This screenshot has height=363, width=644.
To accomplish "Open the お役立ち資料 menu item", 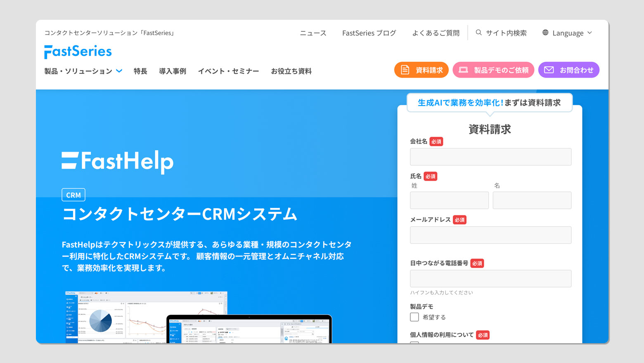I will [x=291, y=71].
